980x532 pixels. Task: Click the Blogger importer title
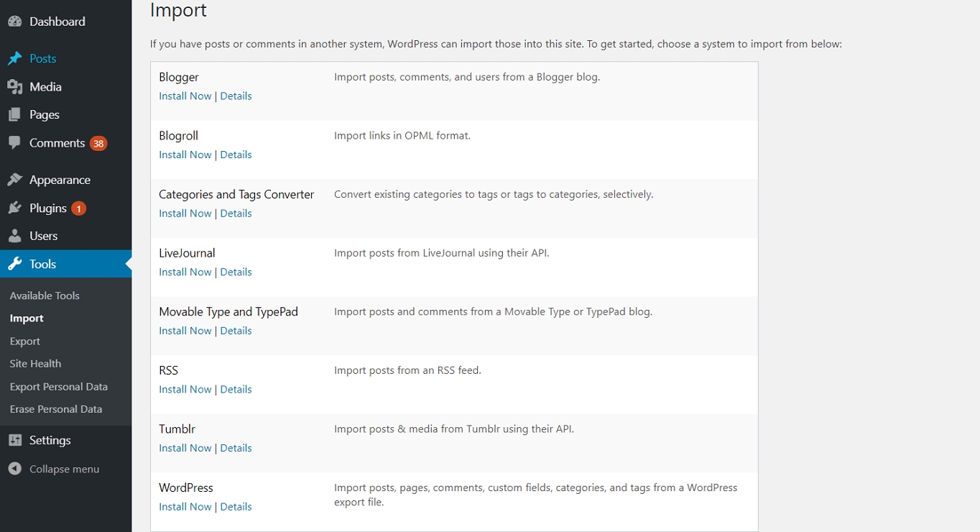click(x=179, y=77)
